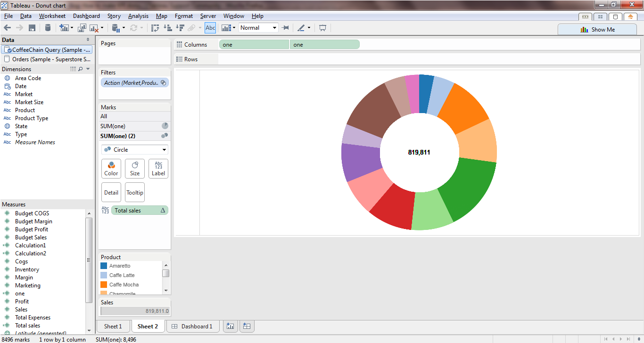
Task: Click the Swap rows and columns icon
Action: point(155,28)
